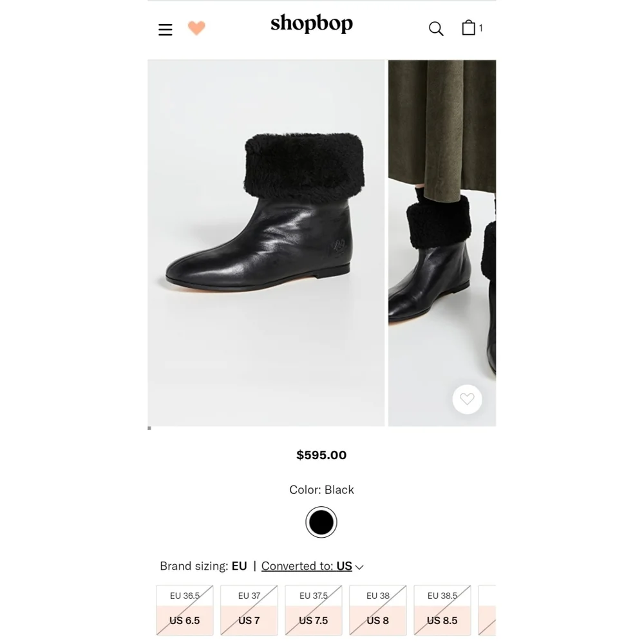
Task: Select size US 7
Action: pos(249,610)
